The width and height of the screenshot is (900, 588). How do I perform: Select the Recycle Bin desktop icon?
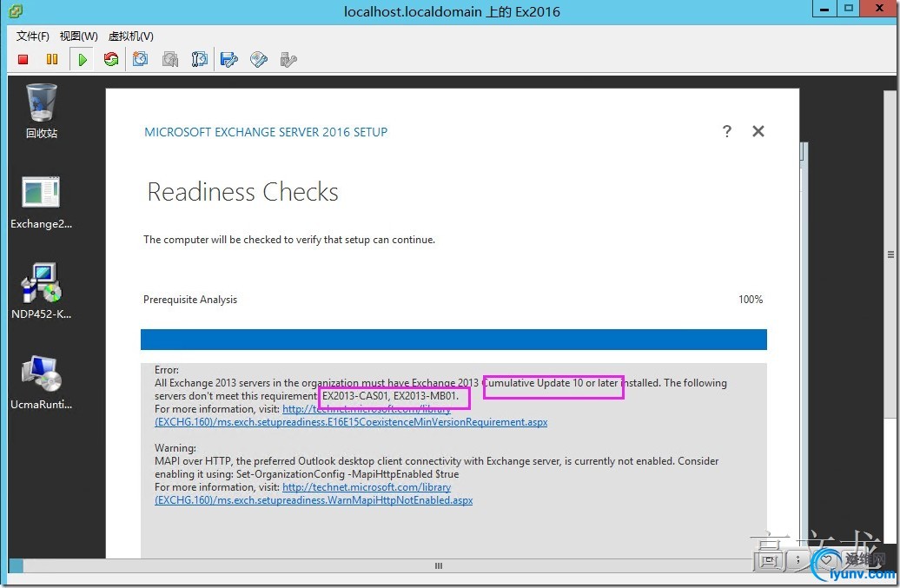pyautogui.click(x=42, y=110)
